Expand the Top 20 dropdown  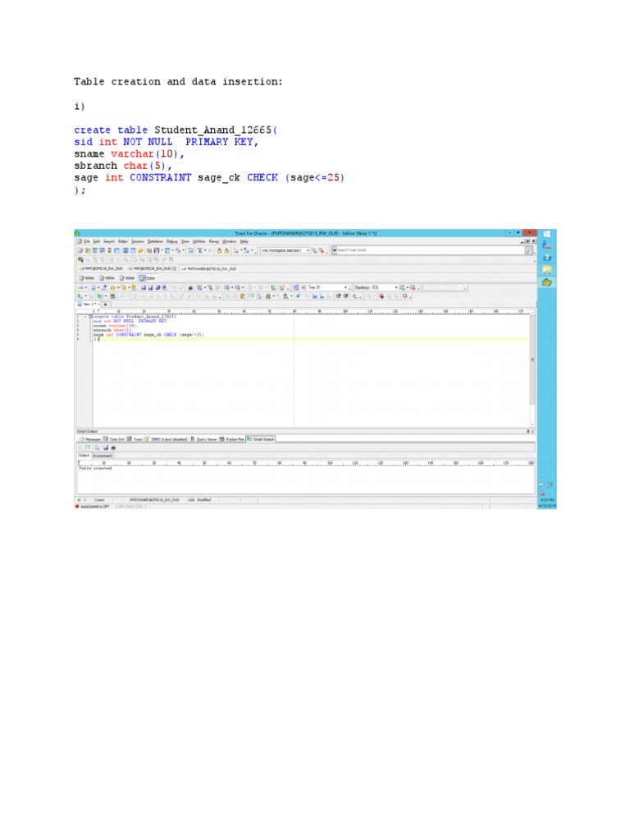[x=345, y=288]
